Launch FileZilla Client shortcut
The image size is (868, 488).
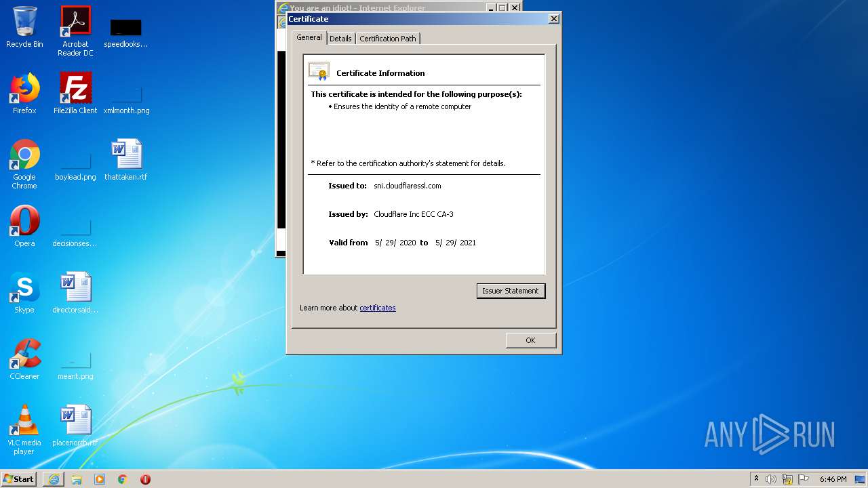pos(75,94)
